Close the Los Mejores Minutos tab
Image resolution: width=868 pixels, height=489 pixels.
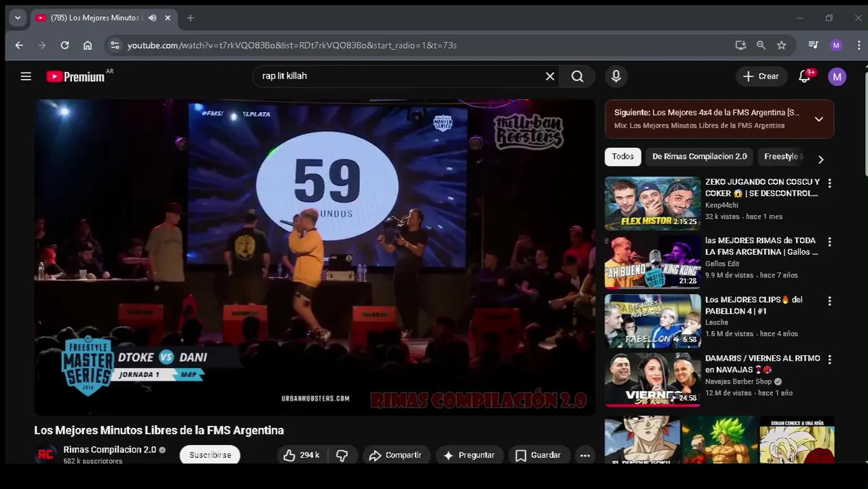[168, 18]
